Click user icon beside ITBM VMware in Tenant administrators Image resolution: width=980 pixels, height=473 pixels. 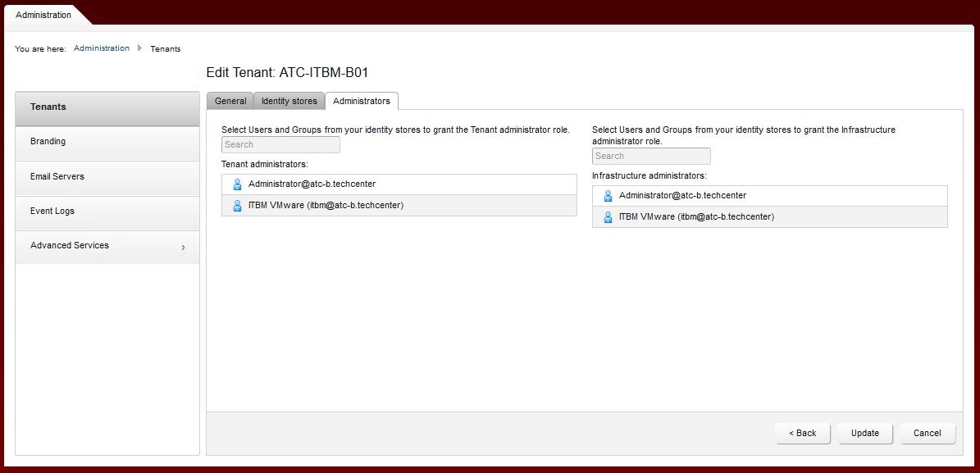pyautogui.click(x=237, y=206)
